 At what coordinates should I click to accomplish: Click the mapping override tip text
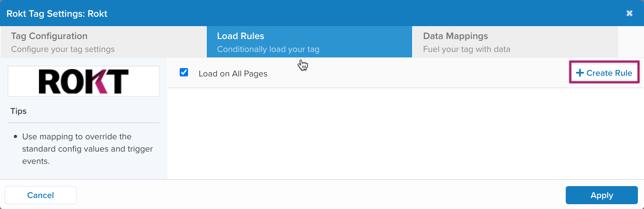click(87, 149)
